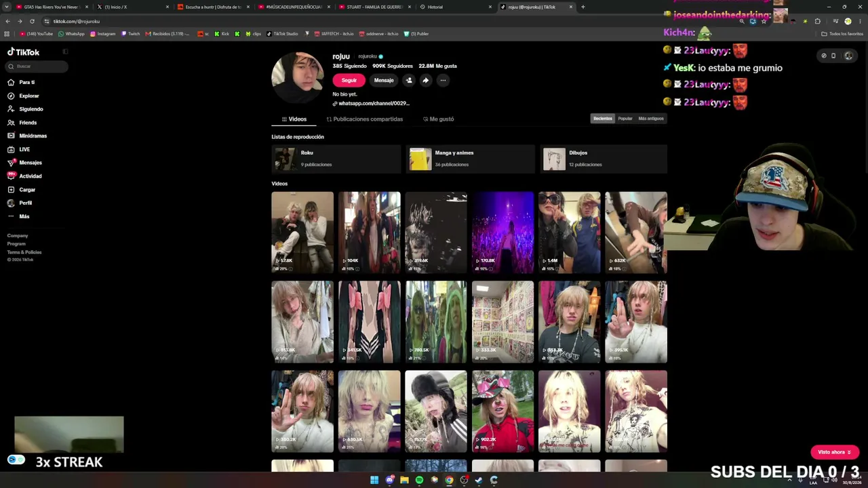Open the Twitch bookmark
The width and height of the screenshot is (868, 488).
[x=131, y=34]
